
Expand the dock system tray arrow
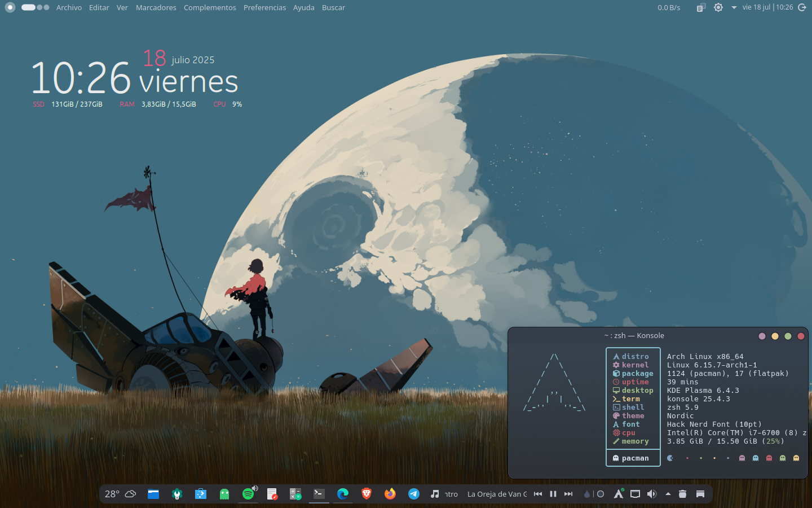coord(668,494)
